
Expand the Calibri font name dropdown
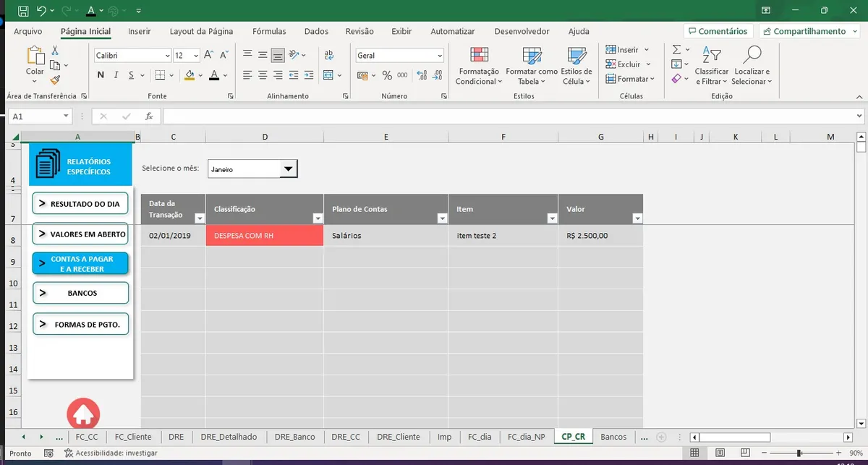[167, 56]
